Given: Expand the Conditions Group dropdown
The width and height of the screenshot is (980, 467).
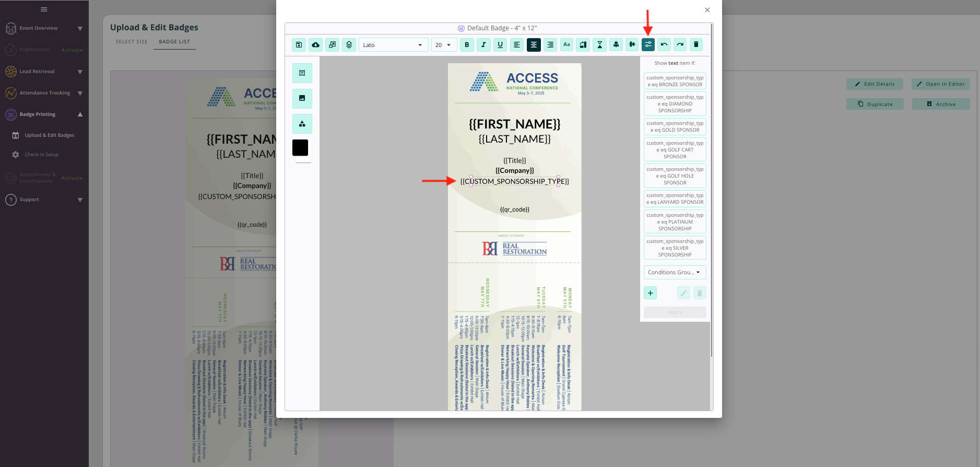Looking at the screenshot, I should point(675,272).
